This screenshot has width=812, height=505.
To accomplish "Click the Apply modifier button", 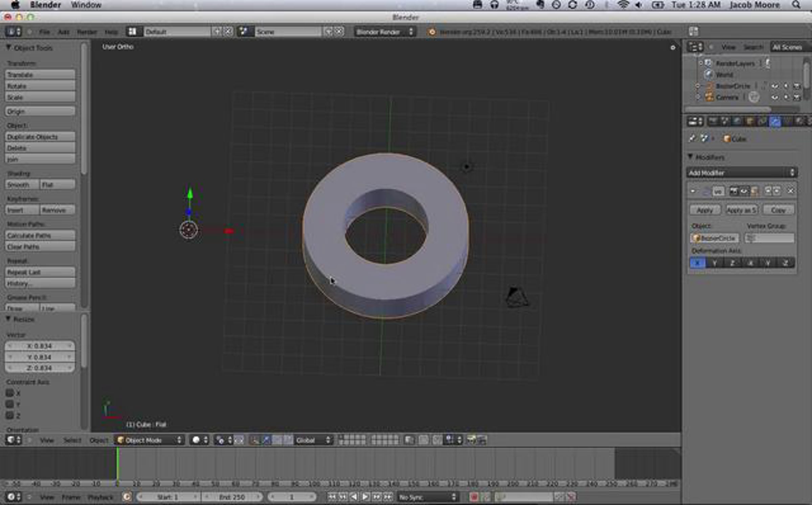I will (705, 210).
